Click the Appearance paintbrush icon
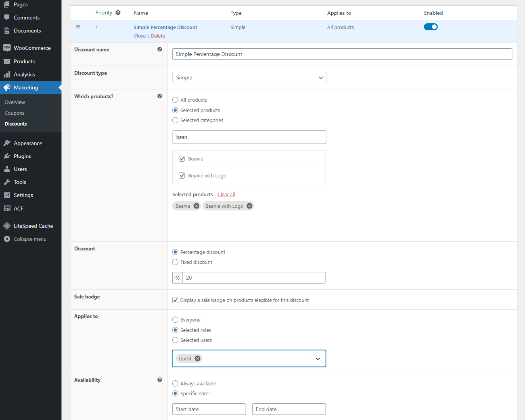Image resolution: width=525 pixels, height=420 pixels. click(7, 143)
